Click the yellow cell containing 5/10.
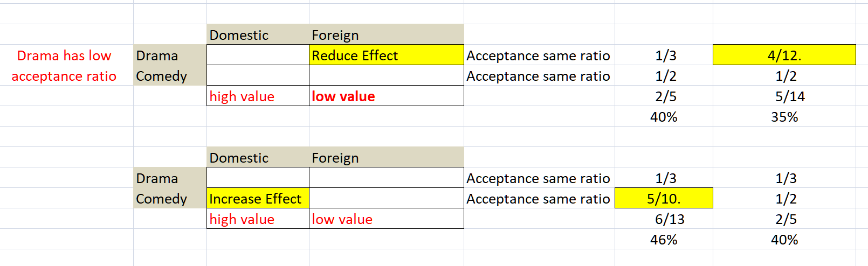 tap(664, 198)
